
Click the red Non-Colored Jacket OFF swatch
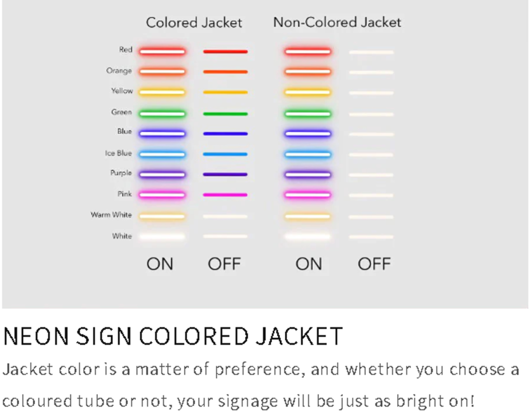point(371,52)
